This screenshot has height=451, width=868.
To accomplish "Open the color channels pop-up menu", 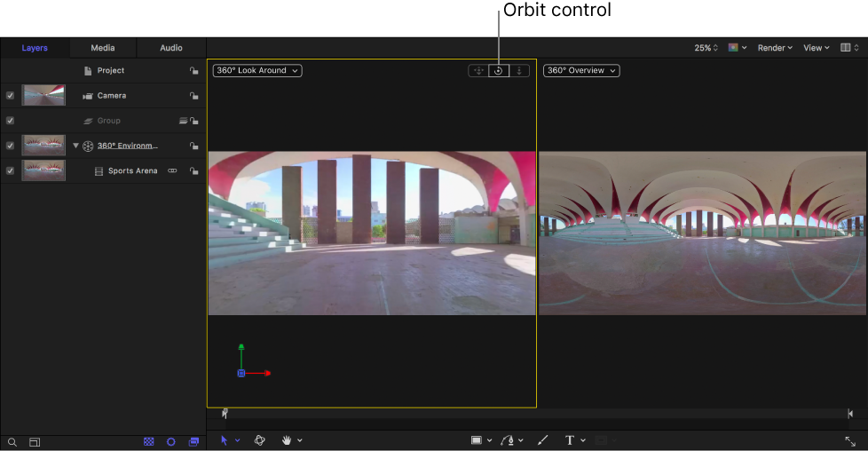I will 738,48.
